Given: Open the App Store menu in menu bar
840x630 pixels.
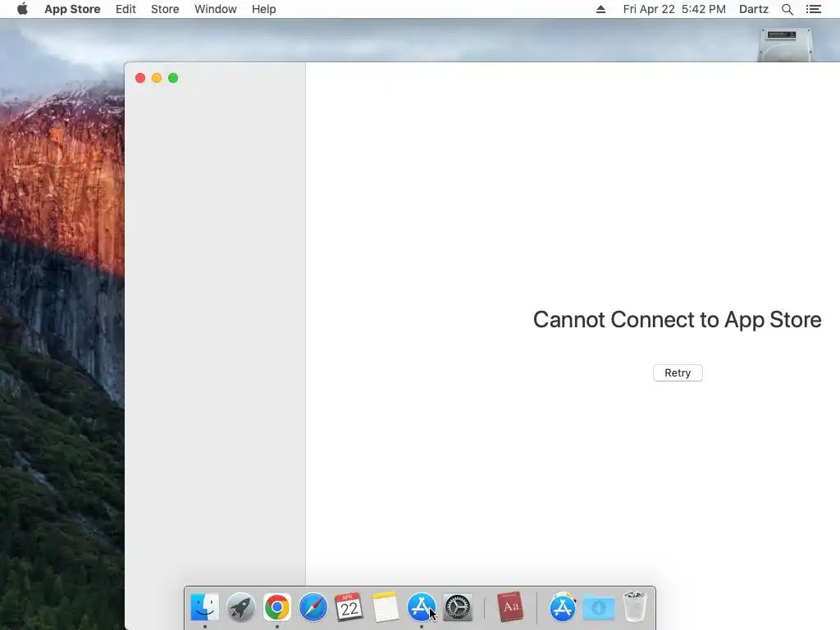Looking at the screenshot, I should point(72,9).
